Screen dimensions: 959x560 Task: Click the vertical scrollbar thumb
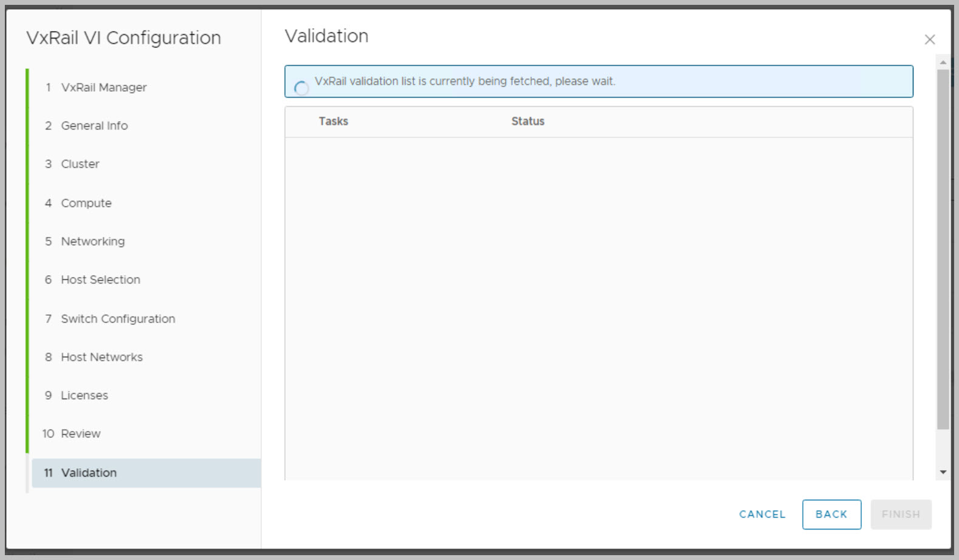tap(943, 250)
